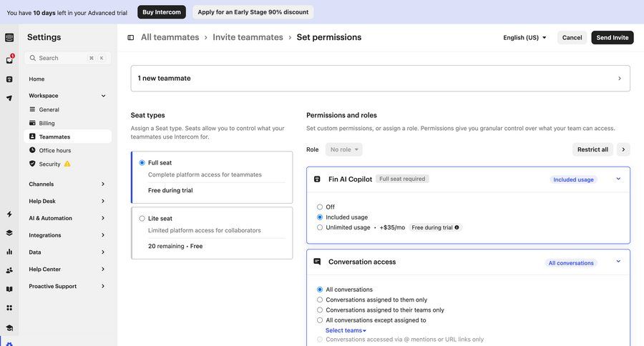Click the Restrict all button

tap(592, 149)
